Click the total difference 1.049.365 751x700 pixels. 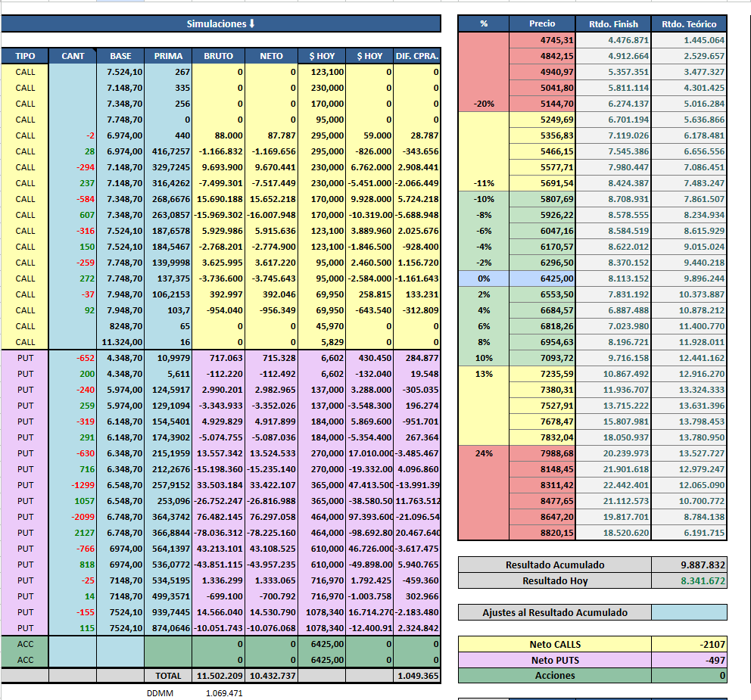417,676
